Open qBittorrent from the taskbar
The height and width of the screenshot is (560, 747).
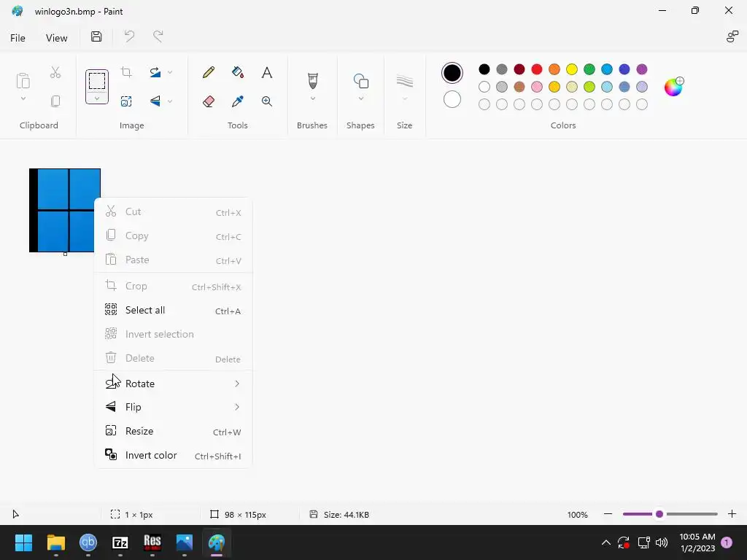[88, 542]
